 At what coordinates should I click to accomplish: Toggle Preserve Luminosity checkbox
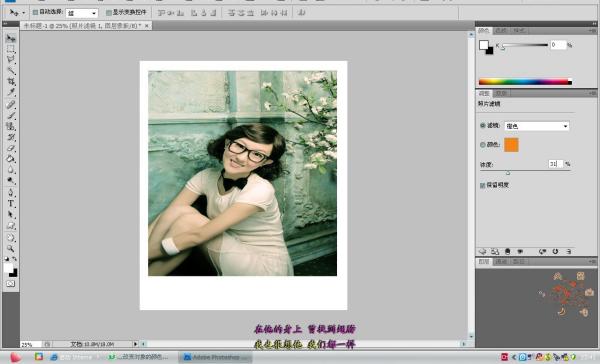point(483,185)
